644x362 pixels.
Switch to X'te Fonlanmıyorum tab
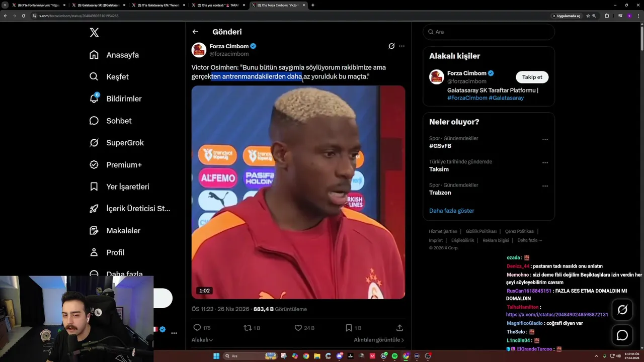[x=39, y=5]
